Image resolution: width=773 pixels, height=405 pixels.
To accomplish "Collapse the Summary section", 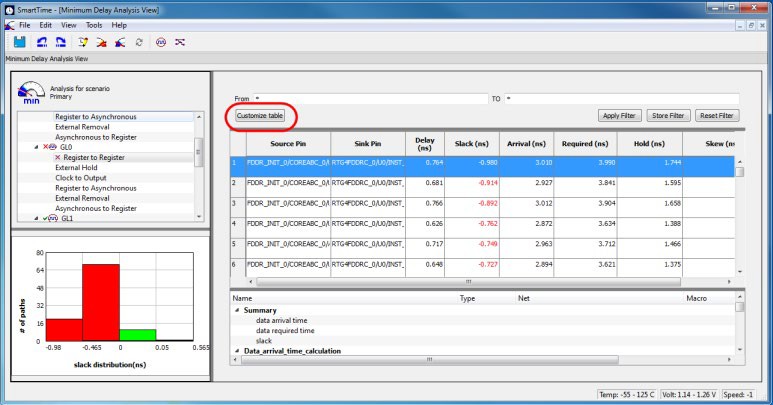I will [237, 310].
